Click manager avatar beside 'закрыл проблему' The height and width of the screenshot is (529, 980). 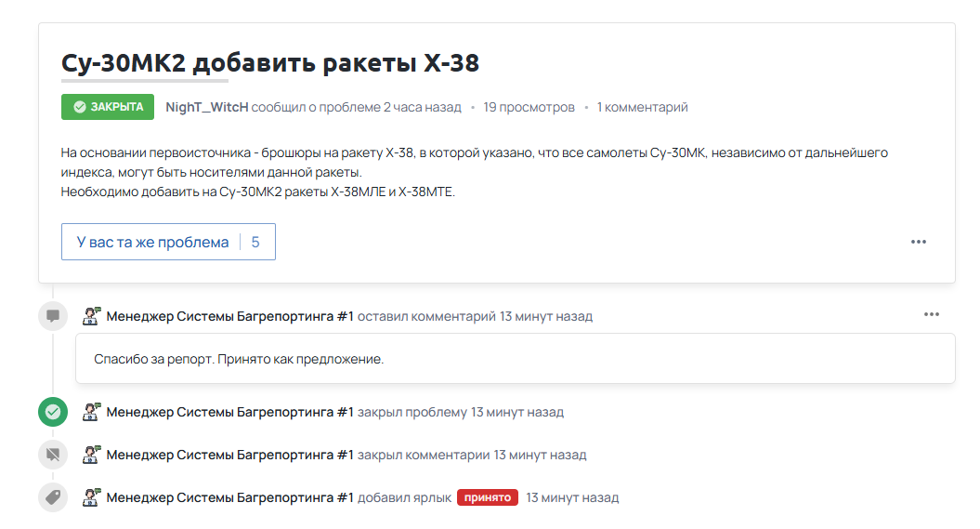91,412
